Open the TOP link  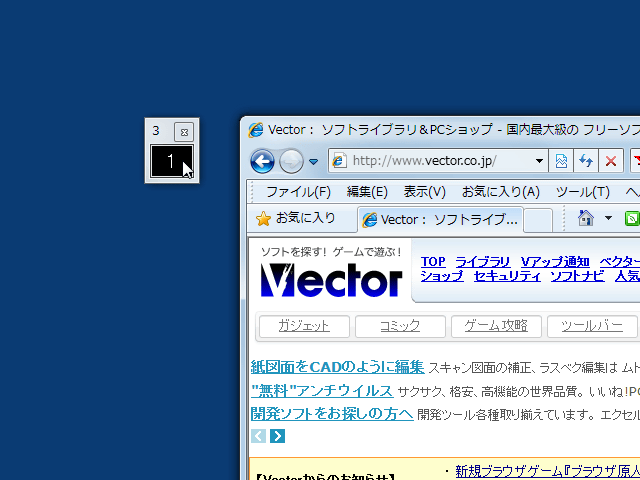(x=433, y=262)
